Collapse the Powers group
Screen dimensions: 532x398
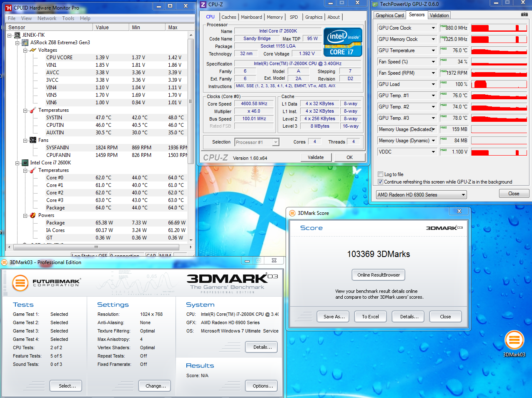point(25,216)
